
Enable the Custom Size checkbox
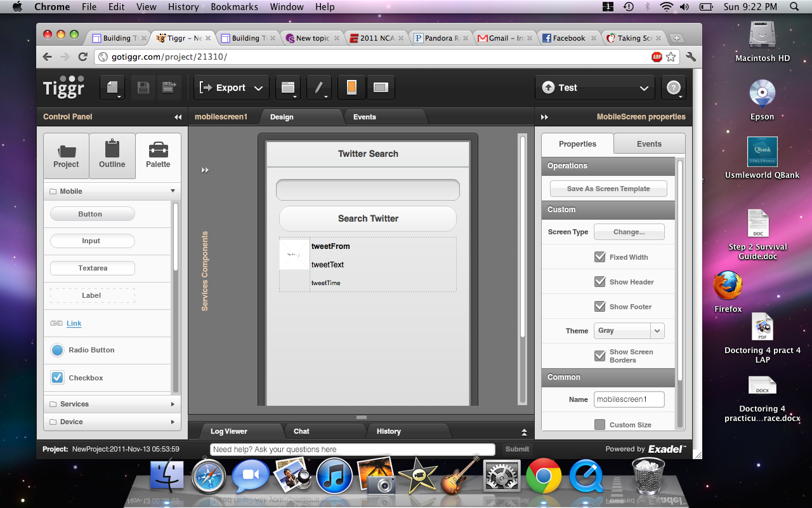click(599, 425)
